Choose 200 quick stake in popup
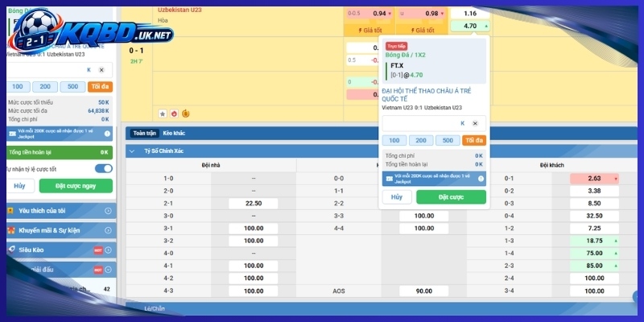This screenshot has width=644, height=322. [x=421, y=140]
